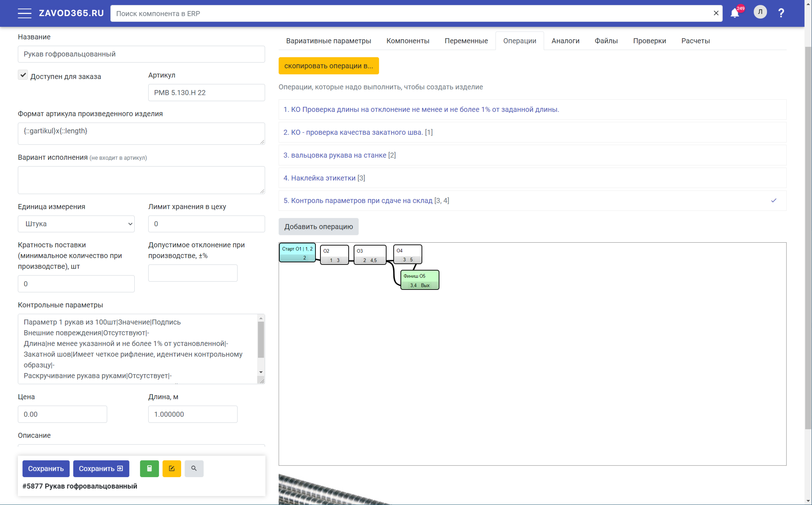Clear search field with the X icon
812x505 pixels.
coord(716,13)
